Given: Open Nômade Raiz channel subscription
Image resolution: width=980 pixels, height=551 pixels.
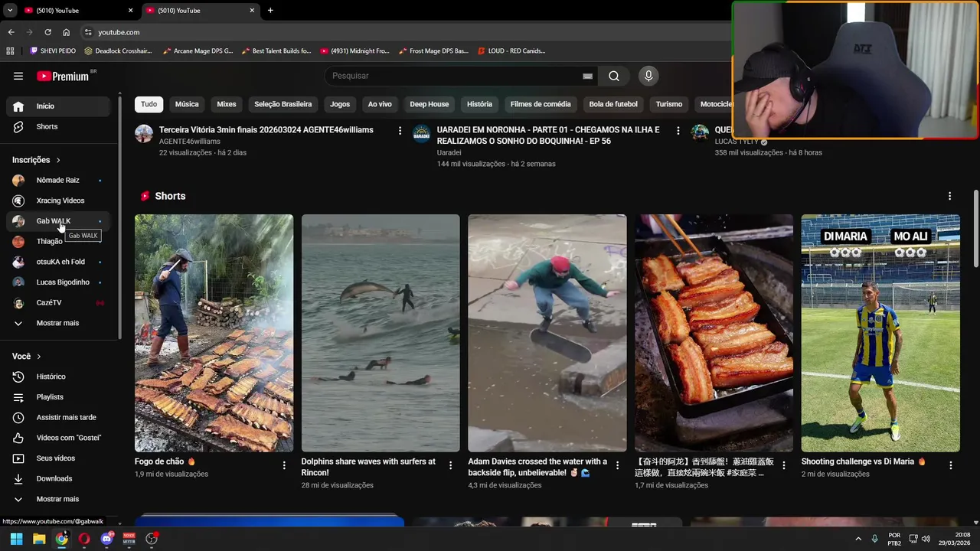Looking at the screenshot, I should tap(58, 180).
